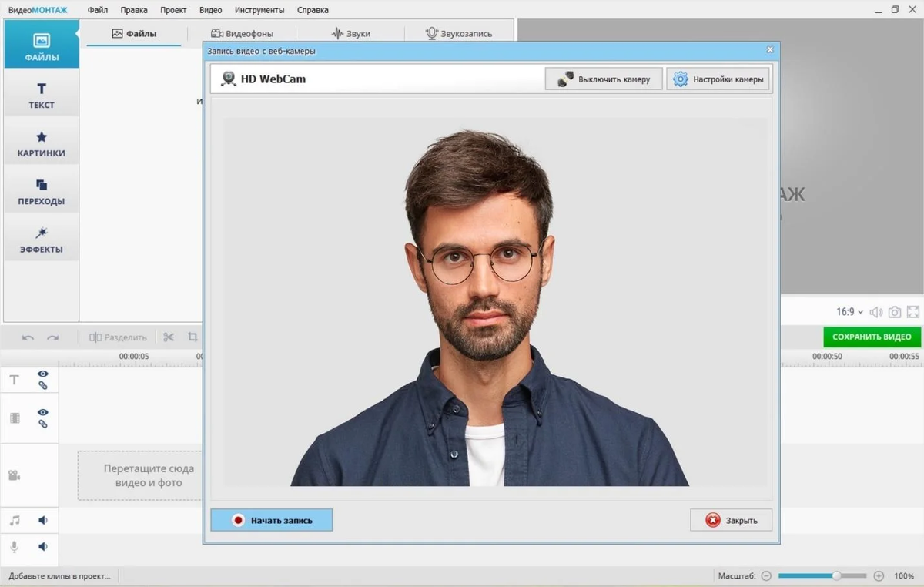Viewport: 924px width, 587px height.
Task: Open the Правка menu
Action: click(x=134, y=10)
